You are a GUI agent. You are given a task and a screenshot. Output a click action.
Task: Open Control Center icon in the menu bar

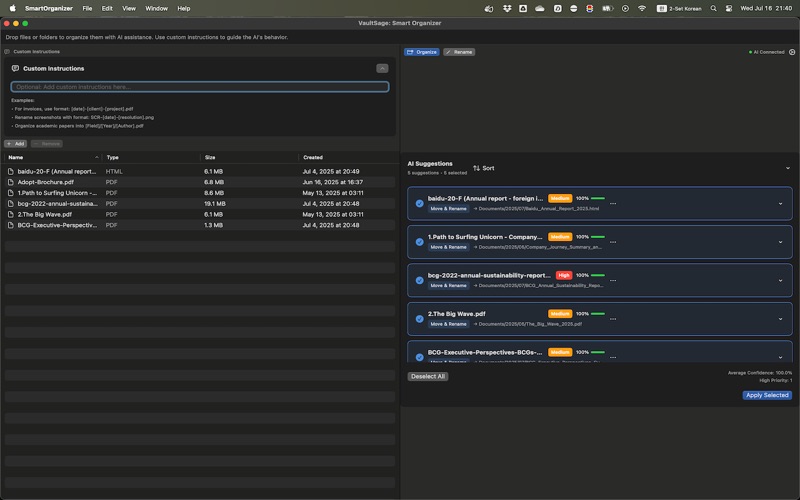(x=729, y=8)
